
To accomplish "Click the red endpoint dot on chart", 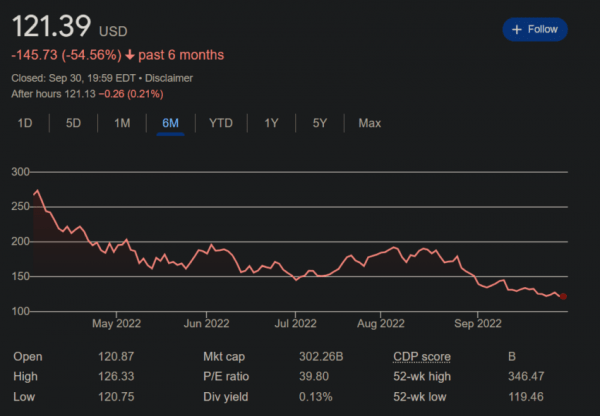I will [x=563, y=296].
